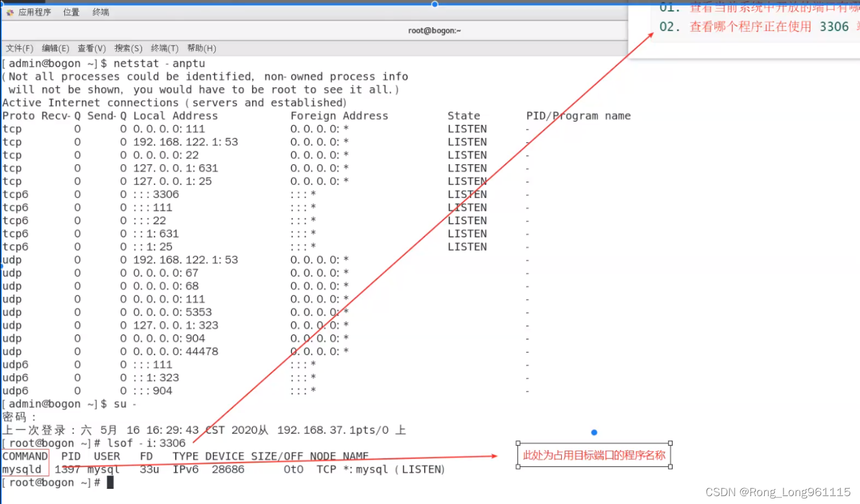Click the PID value 1397
Screen dimensions: 860x504
67,469
